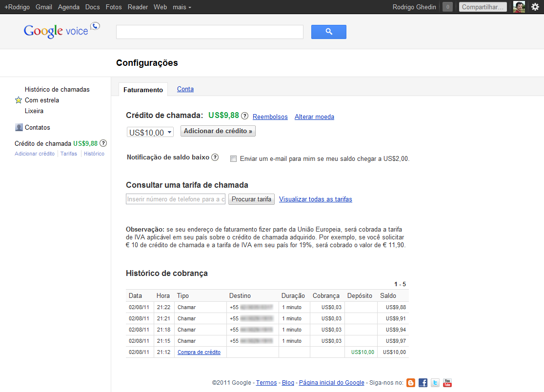
Task: Select the Faturamento tab
Action: [143, 90]
